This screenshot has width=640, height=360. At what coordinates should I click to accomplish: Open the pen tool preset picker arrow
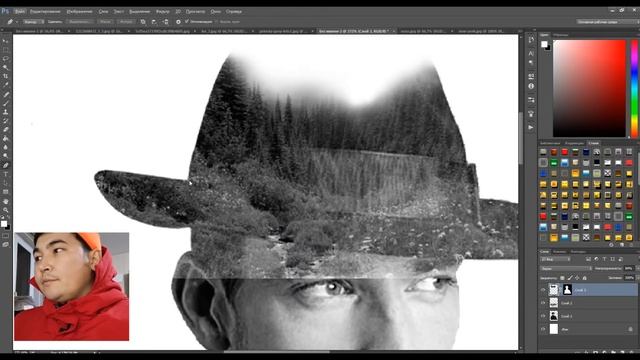click(x=17, y=22)
